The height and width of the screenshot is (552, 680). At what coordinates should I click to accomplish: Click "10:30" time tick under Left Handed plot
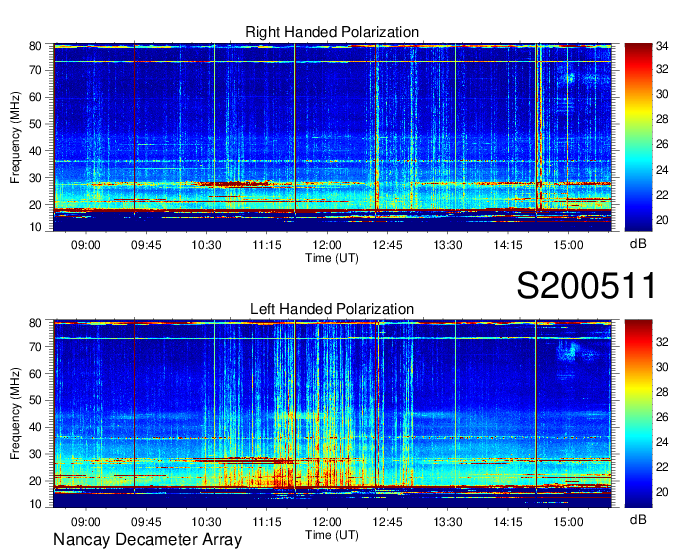point(206,522)
